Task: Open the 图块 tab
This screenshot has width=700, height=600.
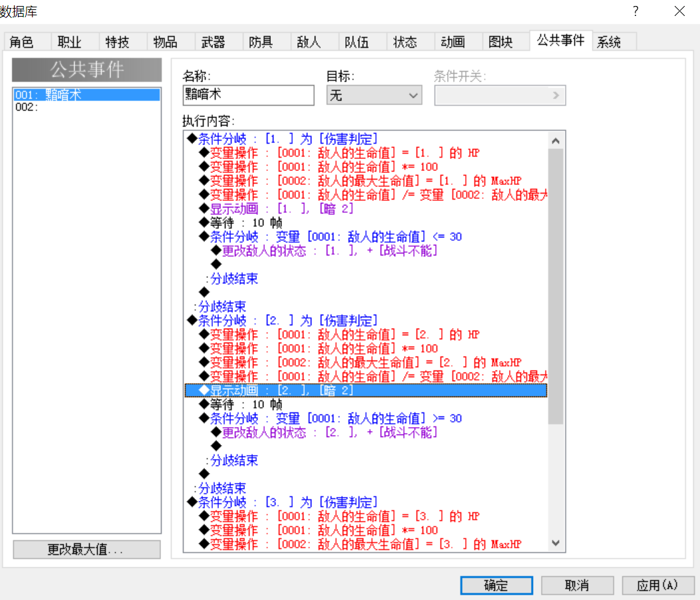Action: pos(506,42)
